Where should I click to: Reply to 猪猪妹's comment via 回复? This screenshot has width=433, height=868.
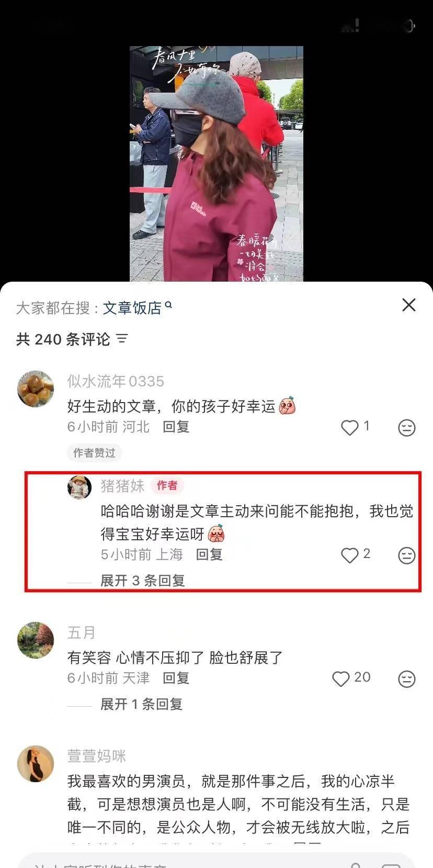tap(209, 554)
